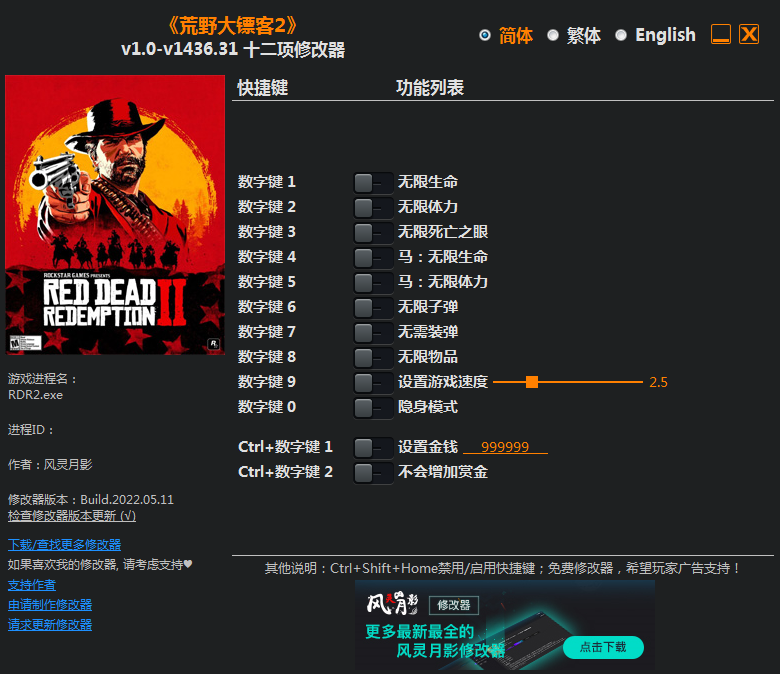Click the 修改器 badge in banner
Image resolution: width=780 pixels, height=674 pixels.
coord(454,605)
